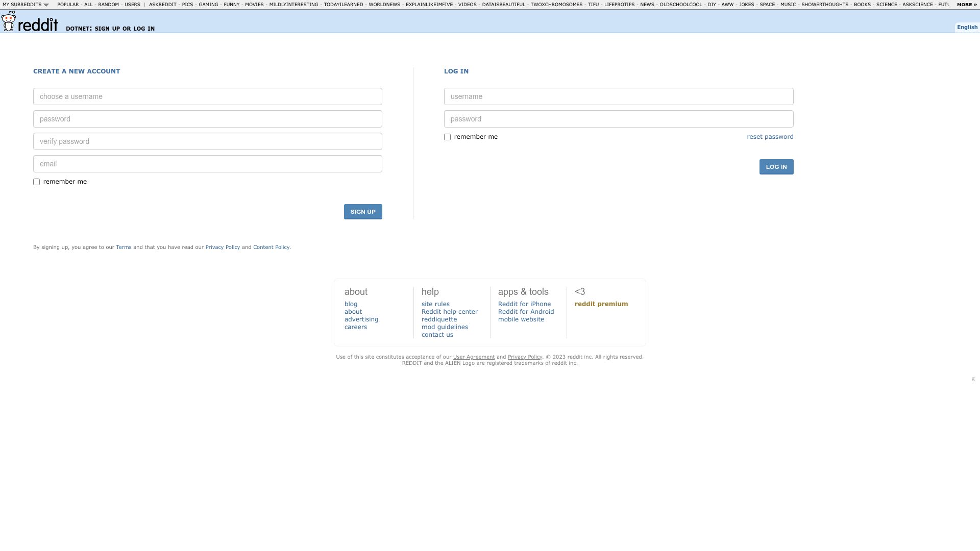Open the User Agreement link in the footer
The width and height of the screenshot is (980, 551).
(474, 357)
